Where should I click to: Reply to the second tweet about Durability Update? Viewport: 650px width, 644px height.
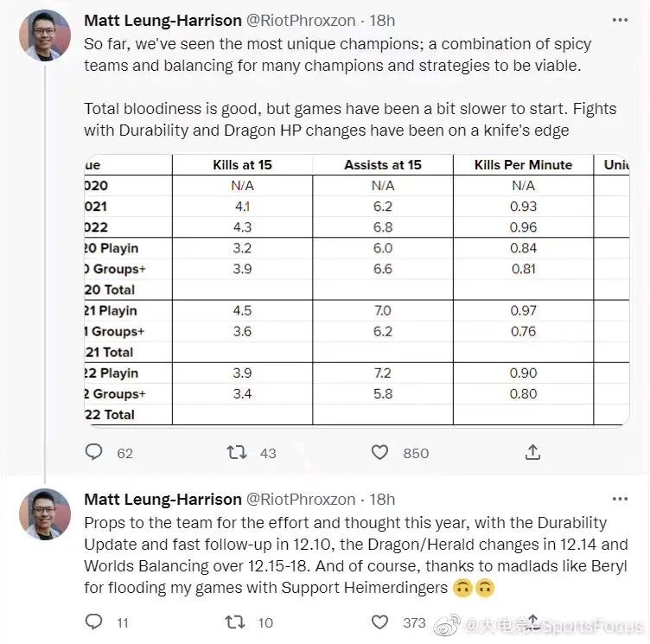point(93,622)
